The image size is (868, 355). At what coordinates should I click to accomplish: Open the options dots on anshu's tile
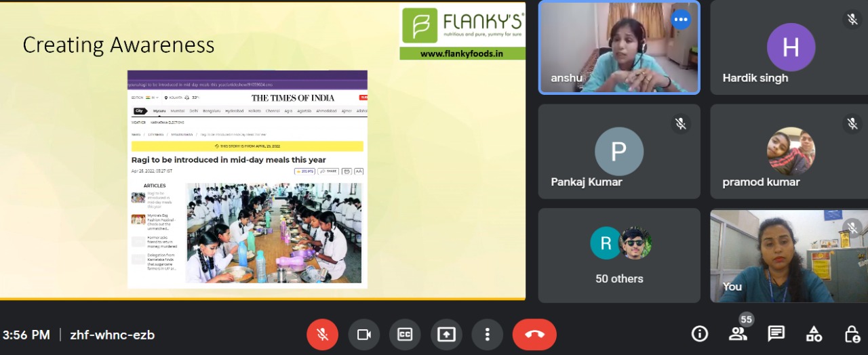pos(681,20)
